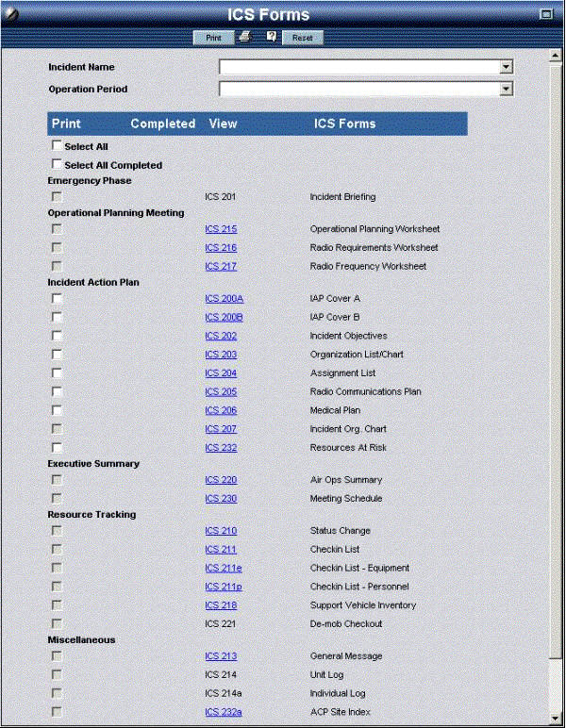This screenshot has height=728, width=566.
Task: Expand the Incident Name dropdown
Action: pyautogui.click(x=507, y=67)
